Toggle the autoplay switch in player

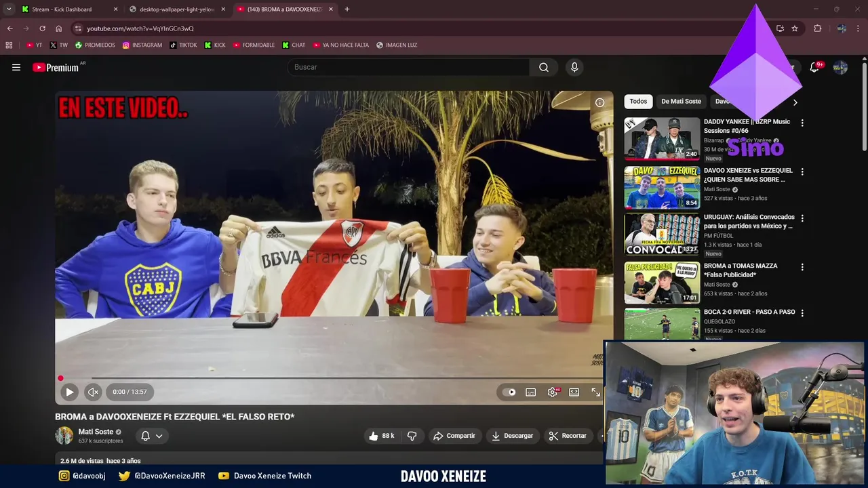pos(509,392)
